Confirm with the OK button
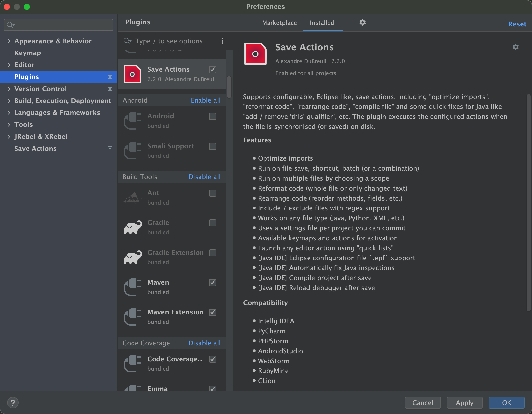This screenshot has height=414, width=532. point(506,403)
